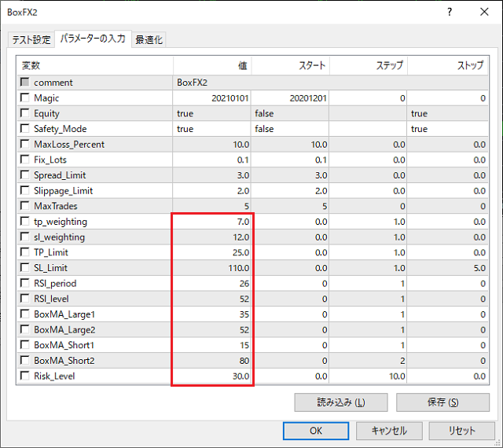Check the BoxMA_Short2 checkbox
503x448 pixels.
[x=24, y=360]
